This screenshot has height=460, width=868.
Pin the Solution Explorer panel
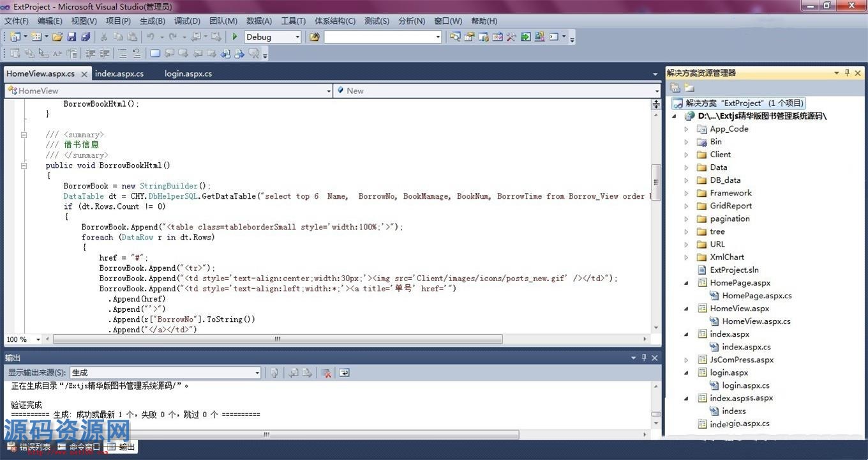[848, 73]
